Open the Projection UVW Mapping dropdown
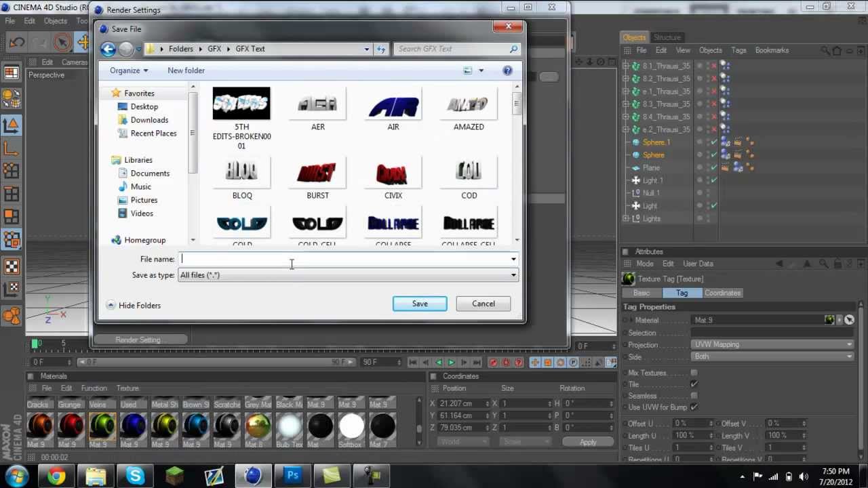 (772, 345)
